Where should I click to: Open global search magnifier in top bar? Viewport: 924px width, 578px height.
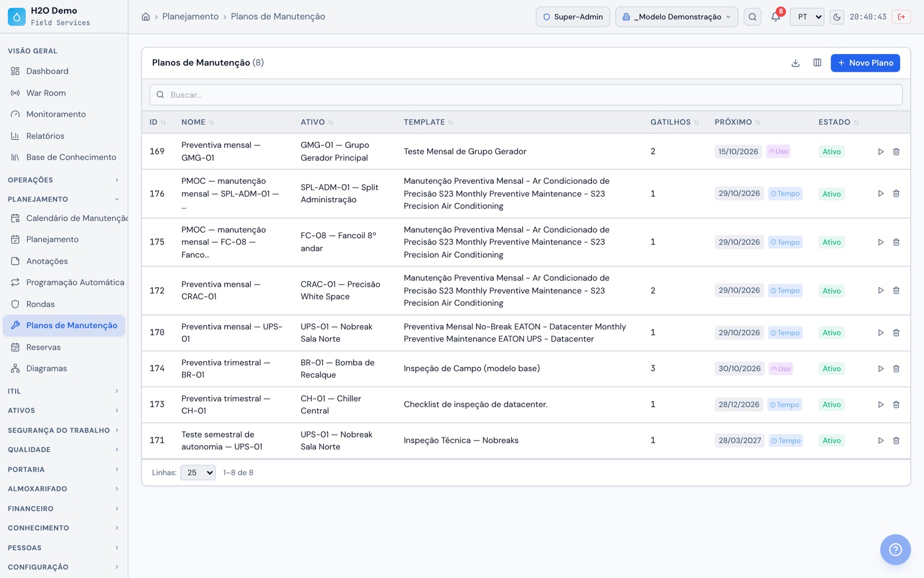[x=752, y=17]
